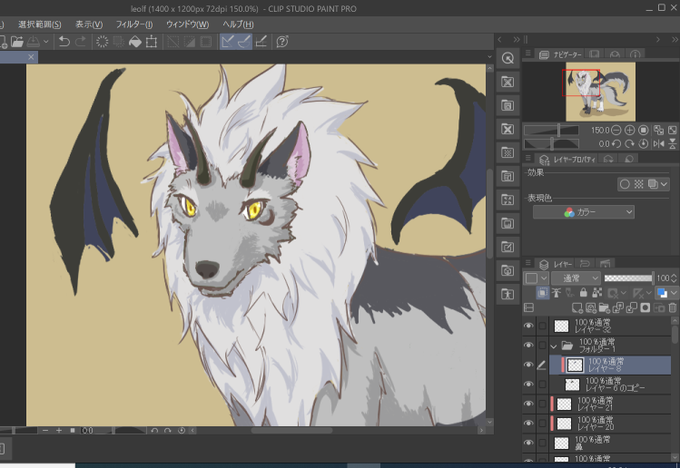
Task: Open the Select (選択範囲) menu
Action: (39, 24)
